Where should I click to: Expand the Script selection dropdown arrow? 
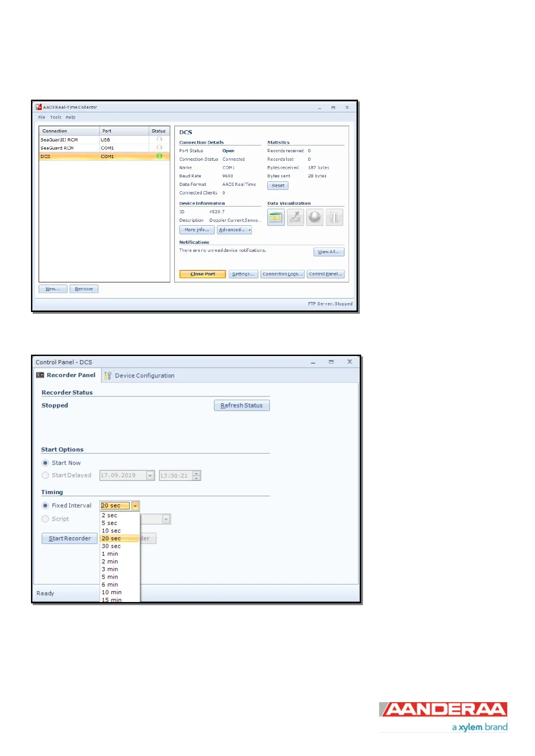tap(166, 519)
